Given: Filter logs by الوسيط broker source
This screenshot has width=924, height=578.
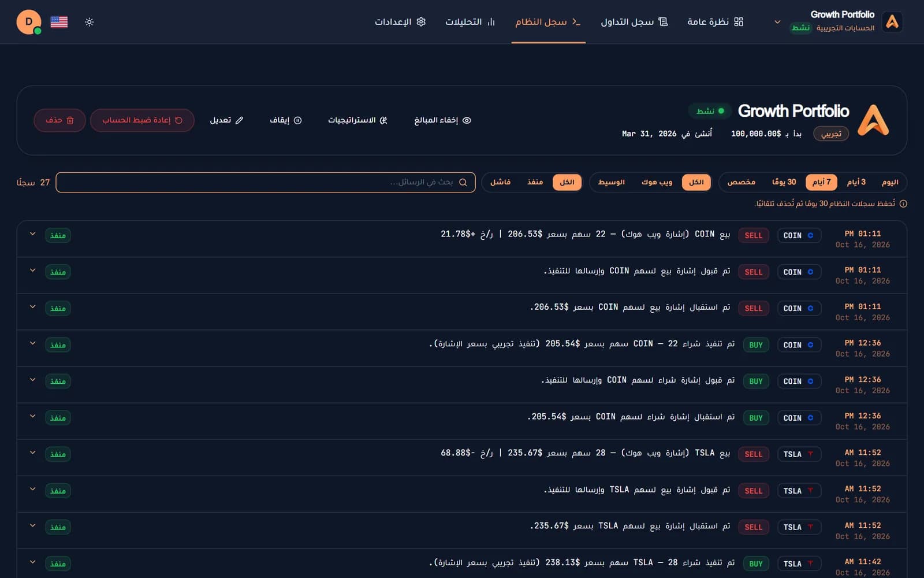Looking at the screenshot, I should point(611,182).
